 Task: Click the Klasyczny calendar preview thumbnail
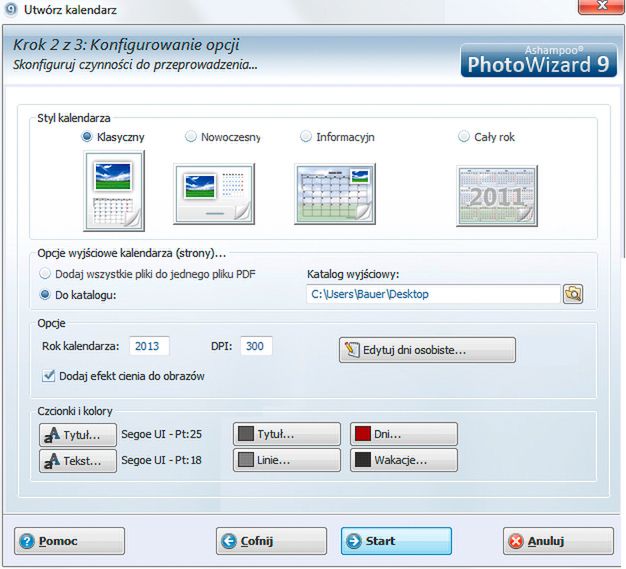[x=114, y=191]
